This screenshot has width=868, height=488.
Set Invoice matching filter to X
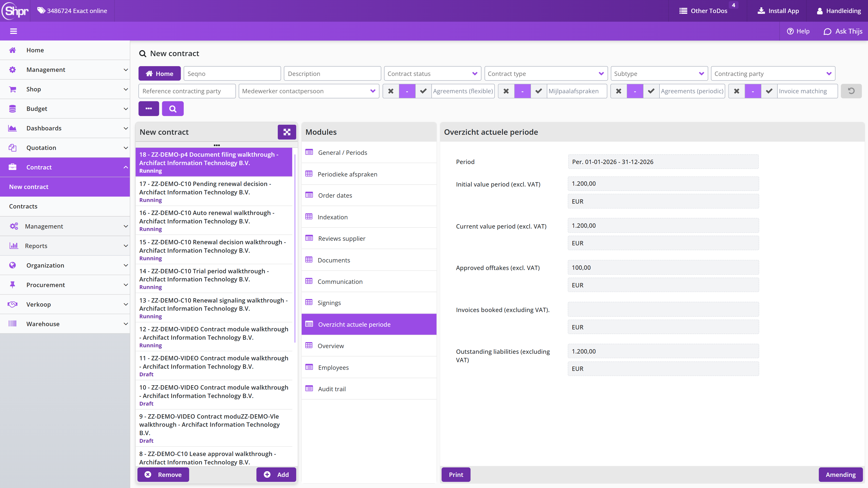[737, 91]
